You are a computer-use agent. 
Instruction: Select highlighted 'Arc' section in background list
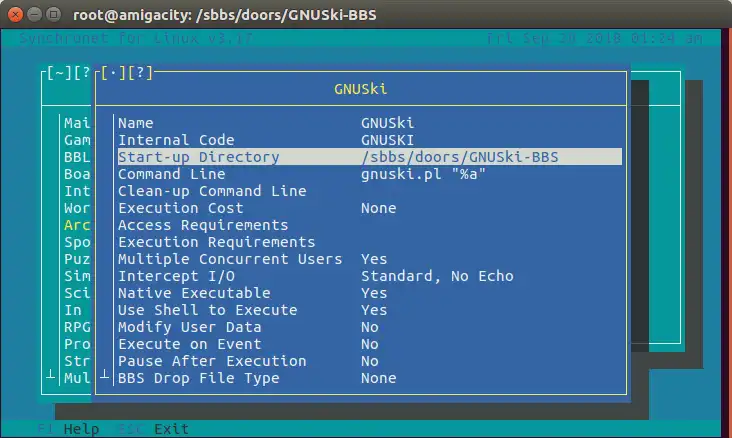click(x=77, y=225)
